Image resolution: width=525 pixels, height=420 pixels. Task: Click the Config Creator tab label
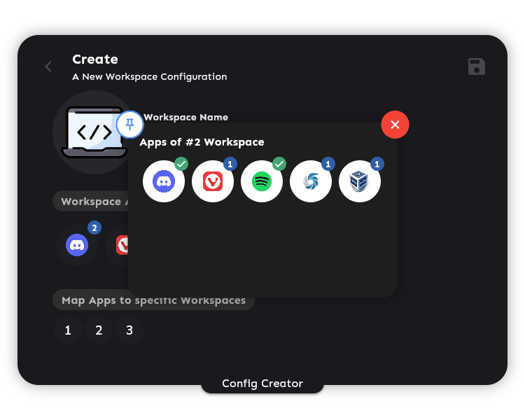pos(262,384)
